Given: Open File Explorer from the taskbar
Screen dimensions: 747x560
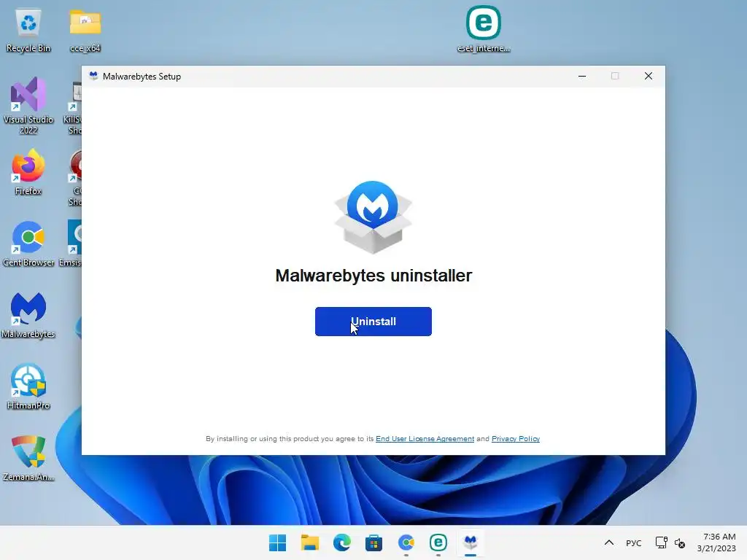Looking at the screenshot, I should [309, 542].
